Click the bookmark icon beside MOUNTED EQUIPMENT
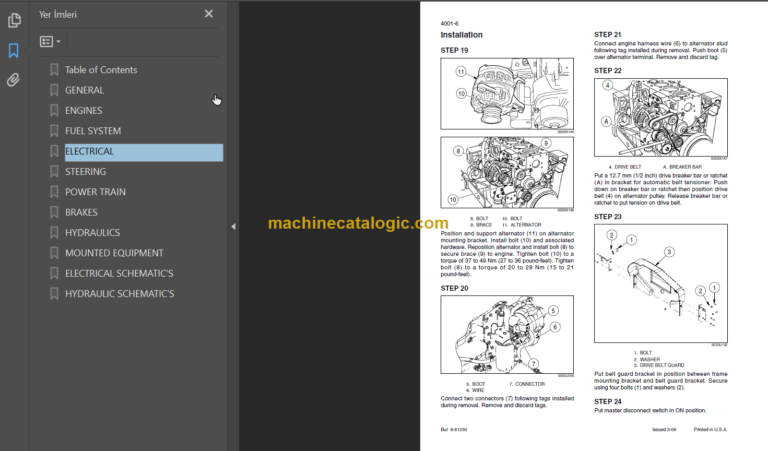The image size is (768, 451). click(54, 253)
